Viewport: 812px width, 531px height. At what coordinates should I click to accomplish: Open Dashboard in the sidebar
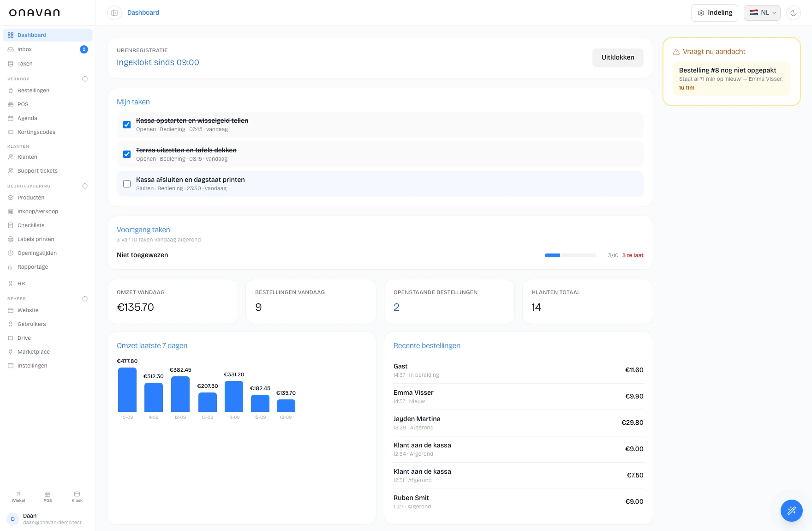(48, 35)
